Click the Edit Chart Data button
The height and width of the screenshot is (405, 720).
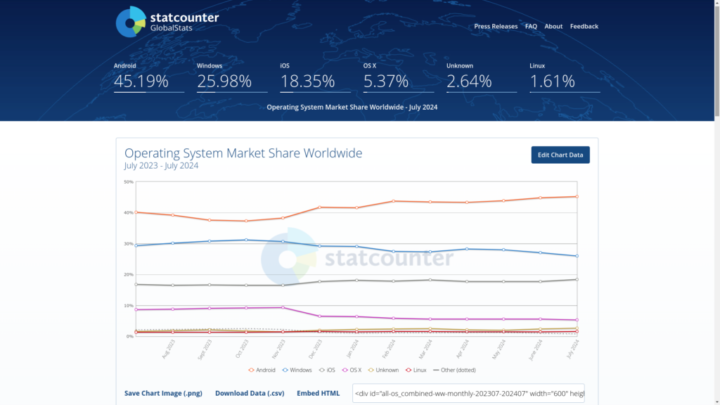coord(560,154)
